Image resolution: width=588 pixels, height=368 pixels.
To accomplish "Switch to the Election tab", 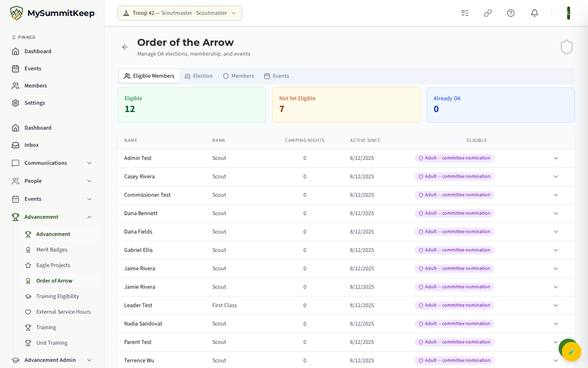I will click(x=198, y=76).
